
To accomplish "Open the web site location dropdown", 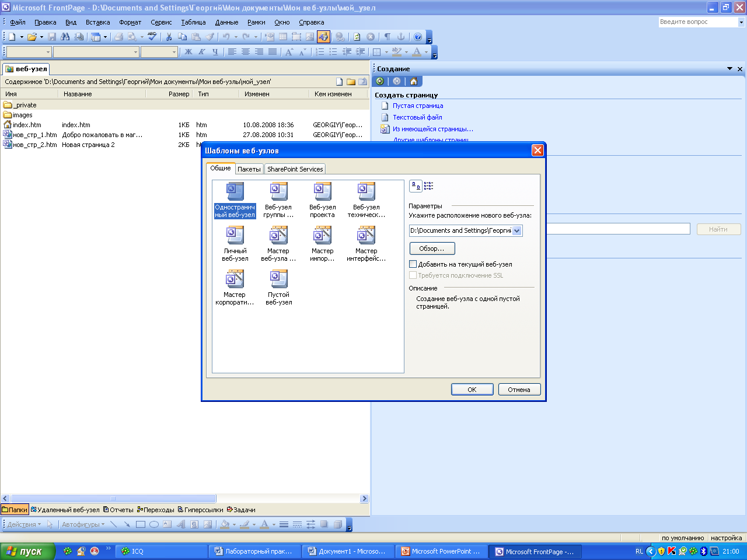I will (517, 230).
